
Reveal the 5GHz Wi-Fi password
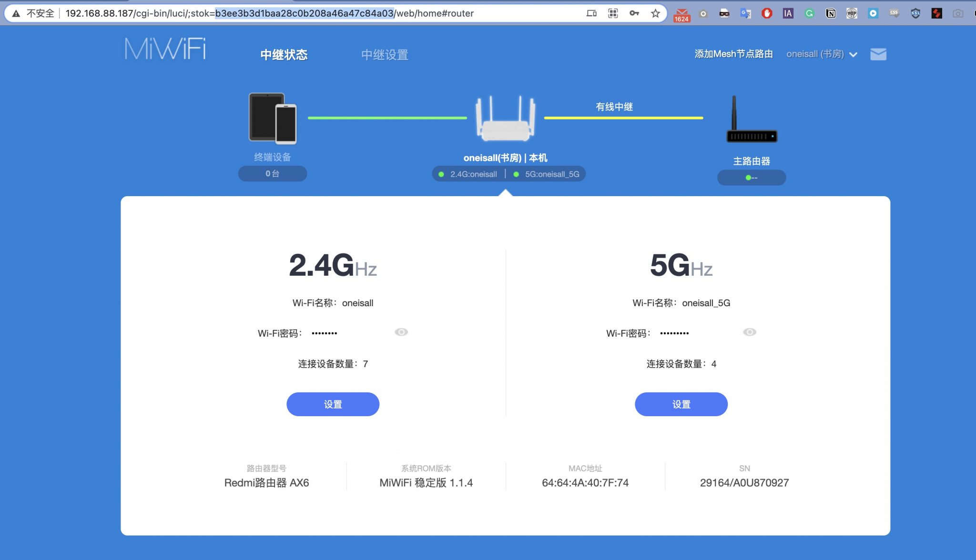(750, 332)
